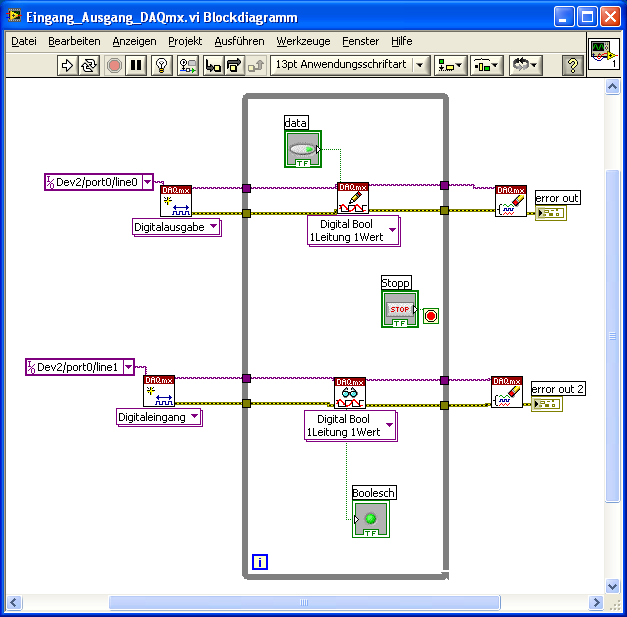Select the Boolesch LED indicator terminal
This screenshot has height=617, width=627.
click(x=371, y=519)
